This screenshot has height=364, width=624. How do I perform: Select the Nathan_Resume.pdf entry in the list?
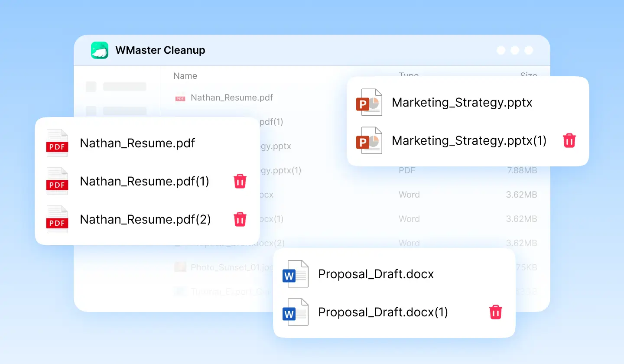(x=232, y=97)
